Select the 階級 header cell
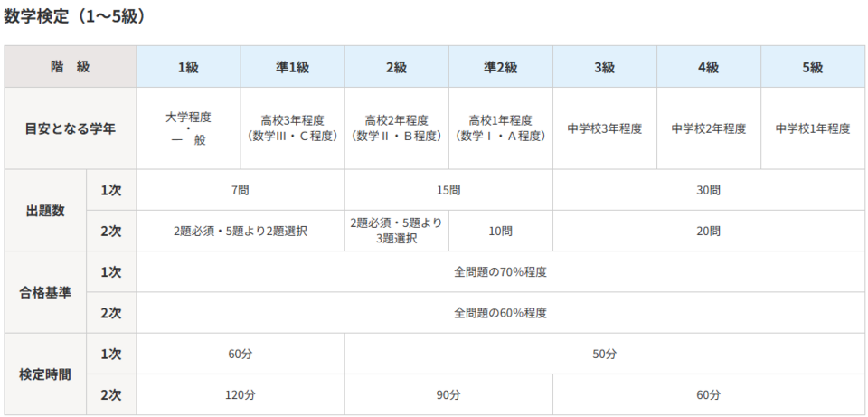868x417 pixels. [x=70, y=67]
